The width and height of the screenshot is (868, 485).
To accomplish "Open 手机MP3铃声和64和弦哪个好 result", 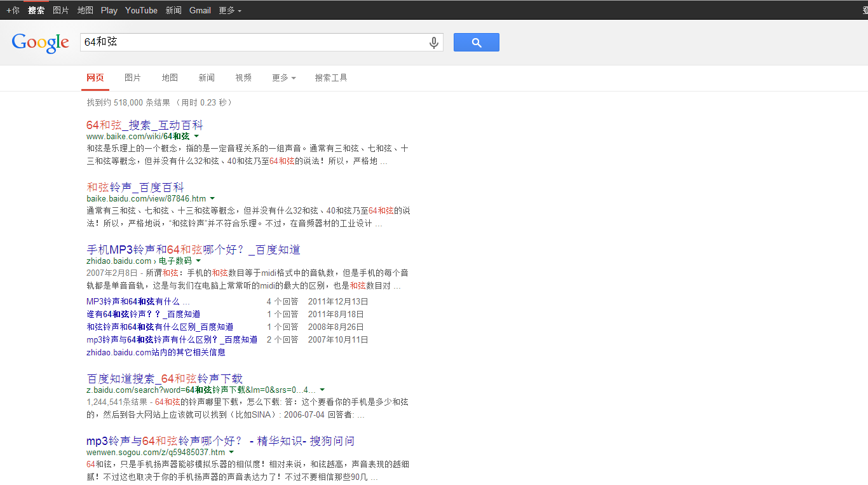I will [193, 250].
